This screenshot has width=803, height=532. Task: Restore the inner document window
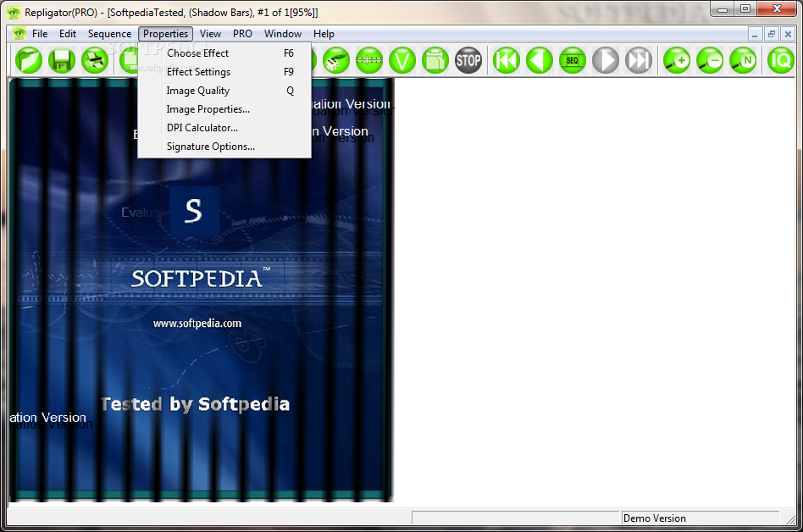point(772,34)
